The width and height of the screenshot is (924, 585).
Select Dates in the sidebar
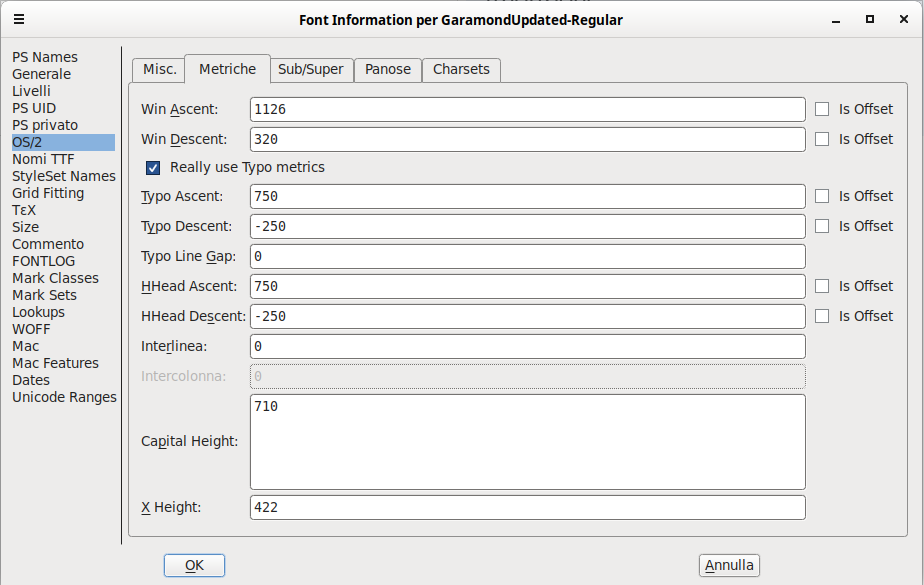coord(31,381)
